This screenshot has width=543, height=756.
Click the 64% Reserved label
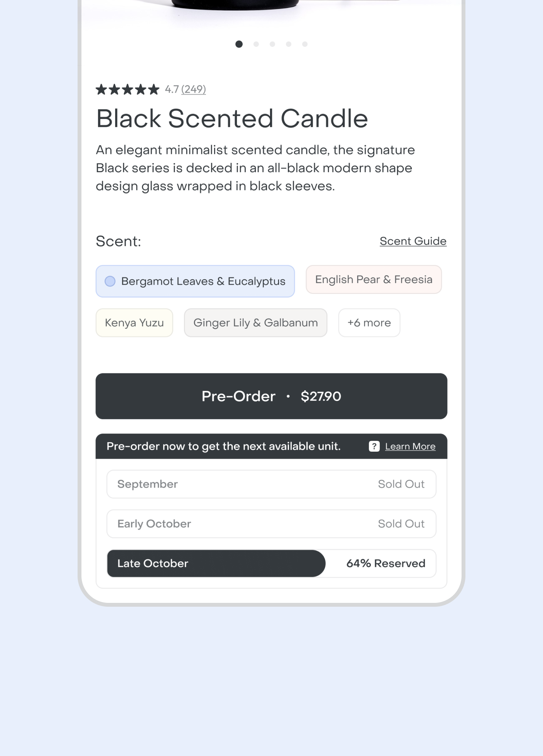(x=386, y=563)
